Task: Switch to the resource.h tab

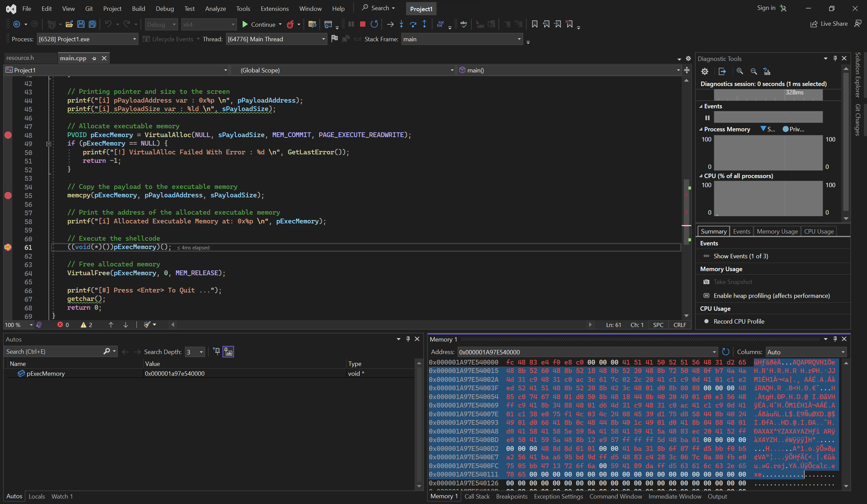Action: click(x=20, y=58)
